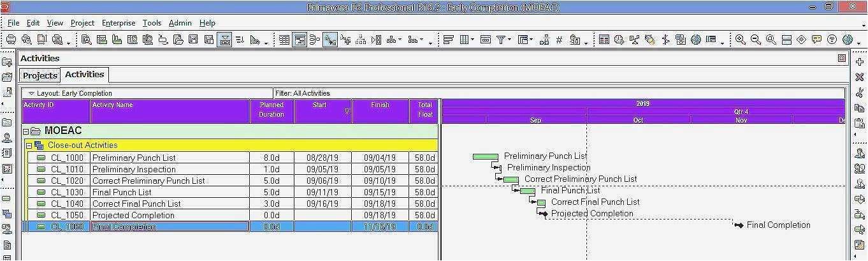Click the Help question mark toolbar icon
This screenshot has width=868, height=261.
coord(832,40)
